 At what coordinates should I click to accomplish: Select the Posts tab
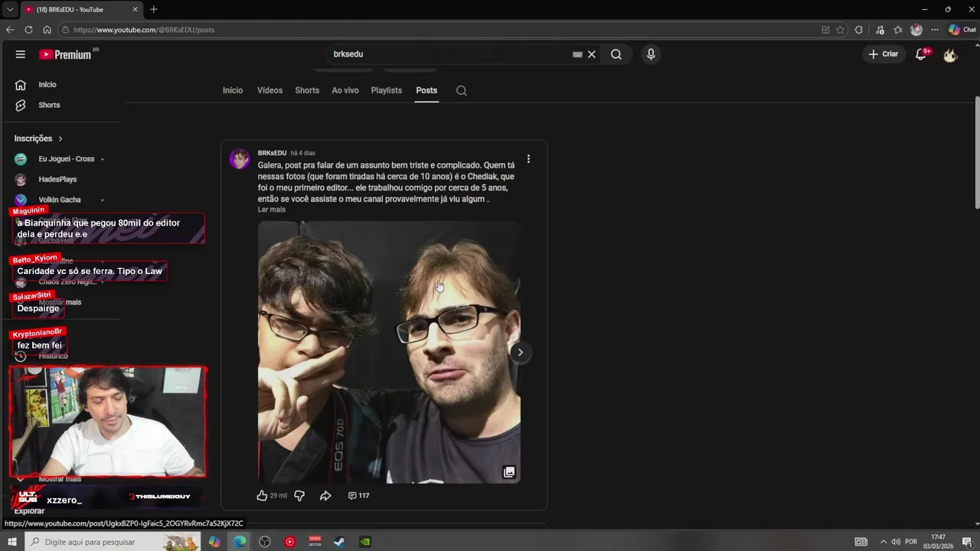(426, 90)
